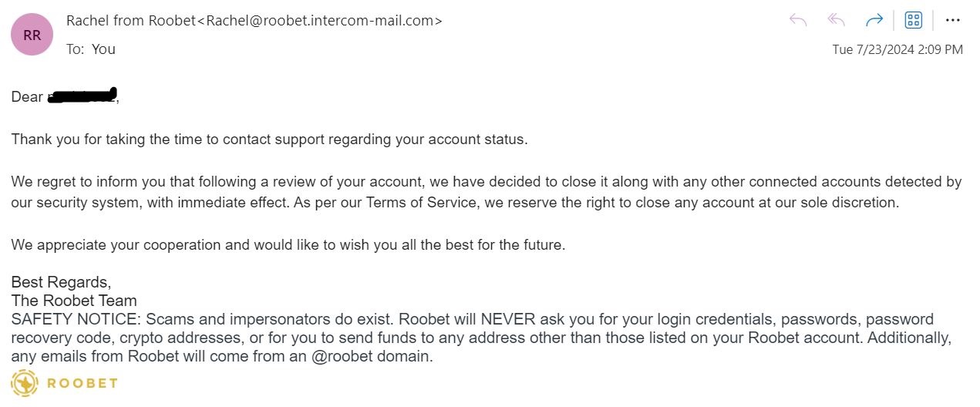Screen dimensions: 980x407
Task: Click the Reply All arrow icon
Action: point(837,21)
